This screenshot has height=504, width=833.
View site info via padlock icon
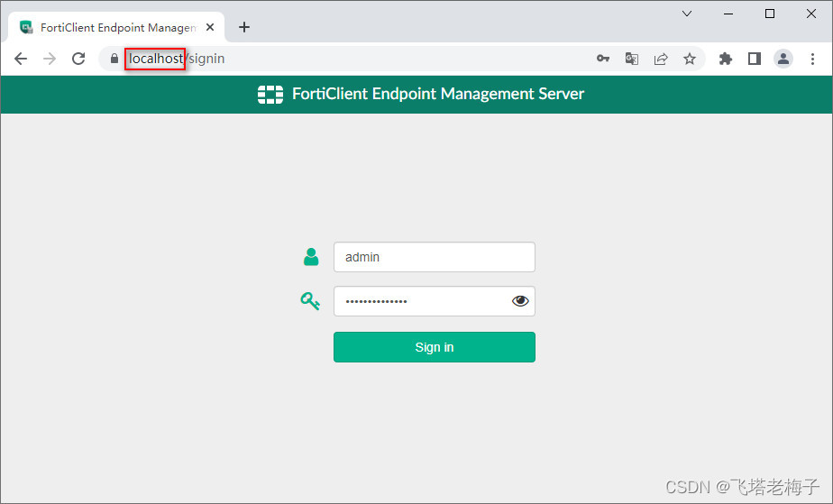(x=114, y=59)
